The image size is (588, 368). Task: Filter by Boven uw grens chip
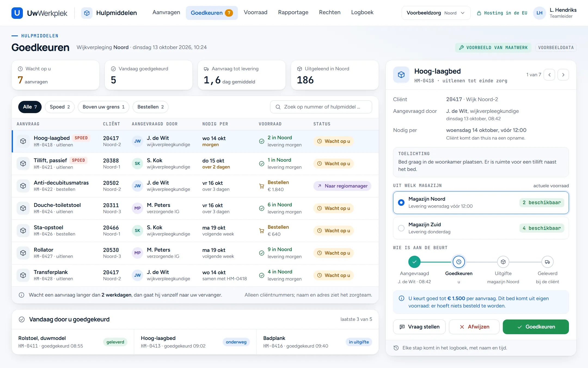coord(103,107)
